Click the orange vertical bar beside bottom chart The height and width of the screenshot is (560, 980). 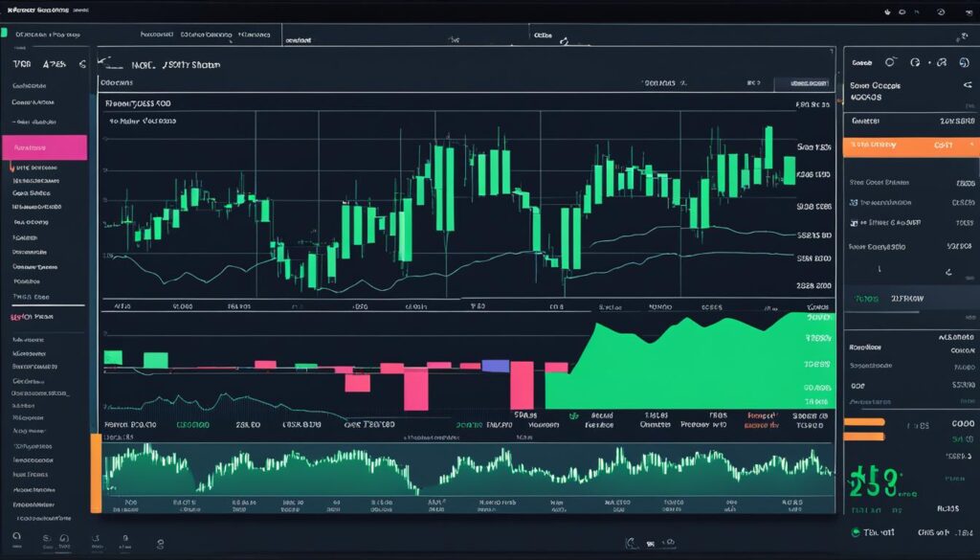pyautogui.click(x=96, y=473)
